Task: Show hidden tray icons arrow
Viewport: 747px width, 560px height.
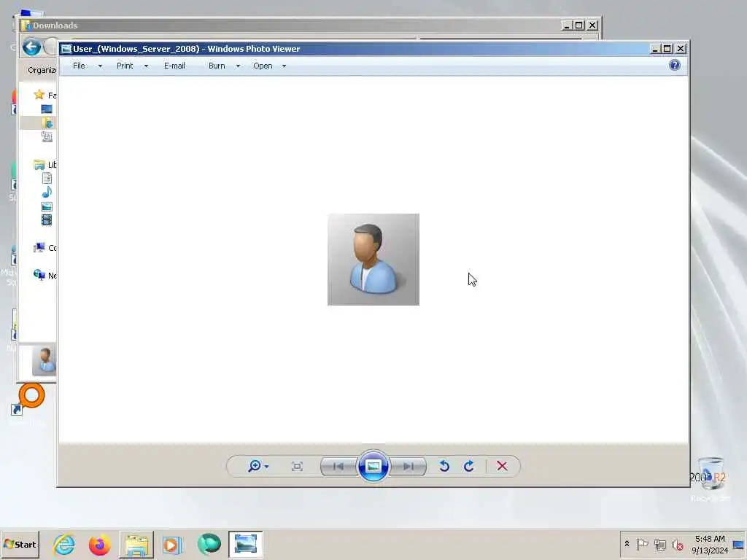Action: (627, 544)
